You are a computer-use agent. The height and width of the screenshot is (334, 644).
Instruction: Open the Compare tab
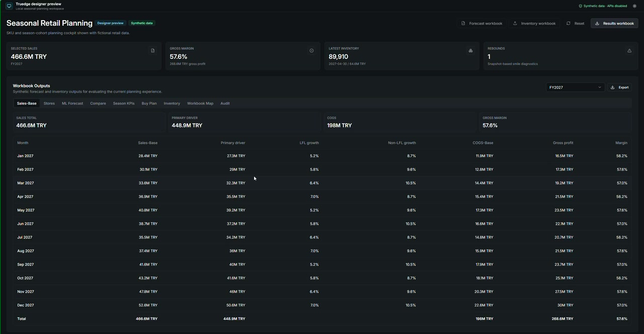tap(98, 103)
